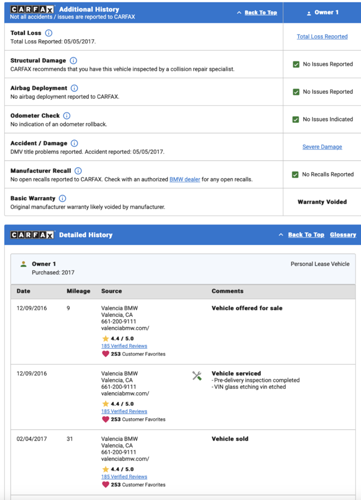Screen dimensions: 361x500
Task: Open the Severe Damage link
Action: 322,147
